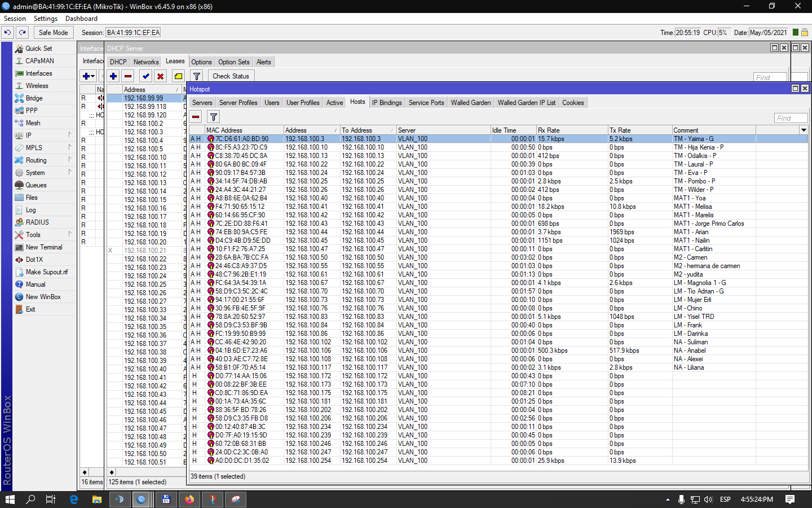Expand the IP submenu arrow

tap(70, 135)
